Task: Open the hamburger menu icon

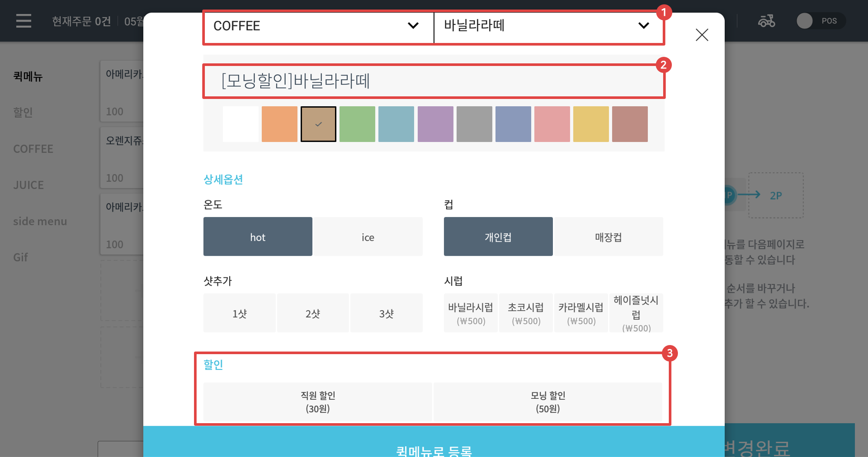Action: [23, 21]
